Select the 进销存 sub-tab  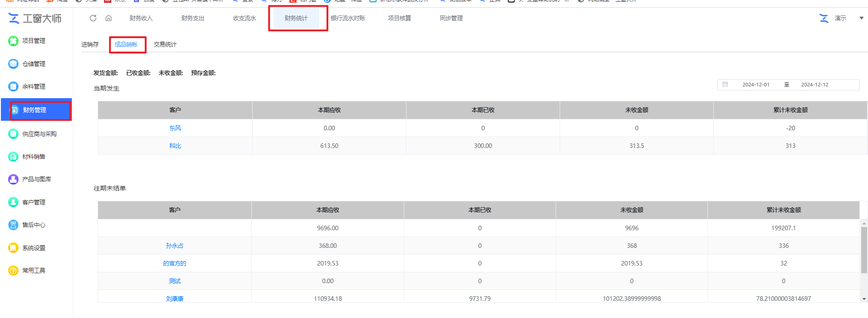tap(90, 44)
